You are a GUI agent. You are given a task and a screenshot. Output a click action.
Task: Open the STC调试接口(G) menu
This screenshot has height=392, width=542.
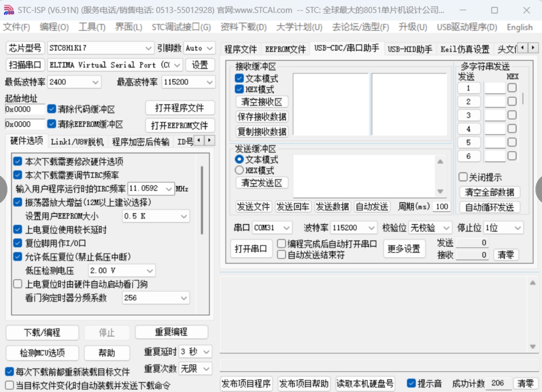(181, 27)
